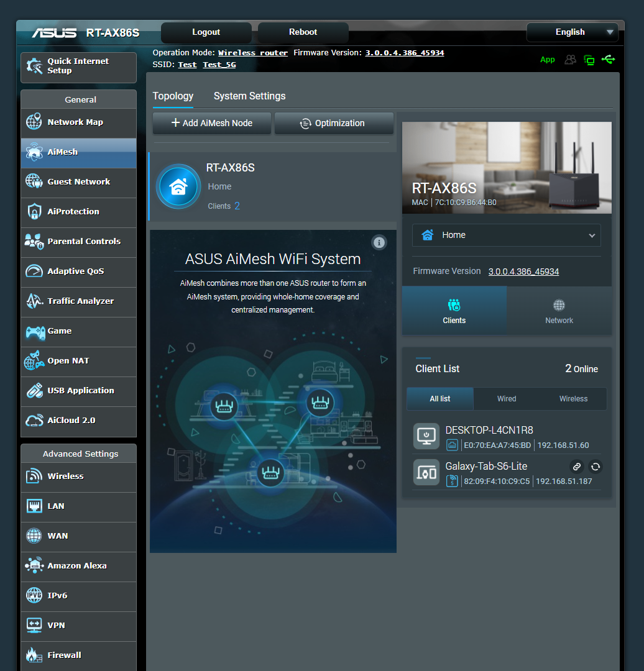
Task: Click the USB status icon in header
Action: 609,60
